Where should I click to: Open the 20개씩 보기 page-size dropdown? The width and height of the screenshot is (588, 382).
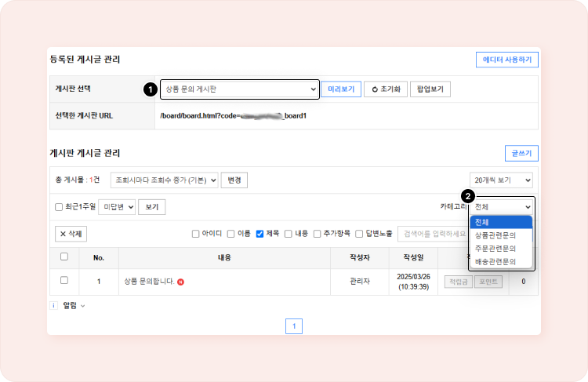(x=501, y=180)
